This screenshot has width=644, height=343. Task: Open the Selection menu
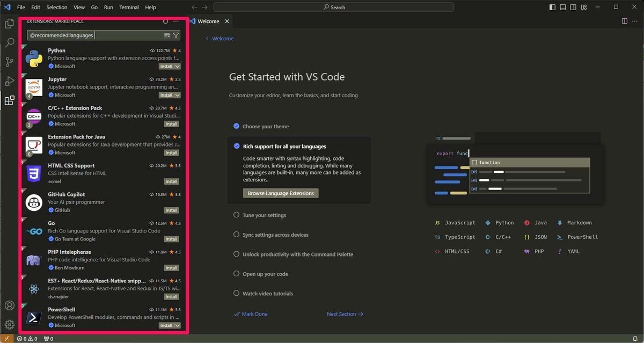(57, 8)
